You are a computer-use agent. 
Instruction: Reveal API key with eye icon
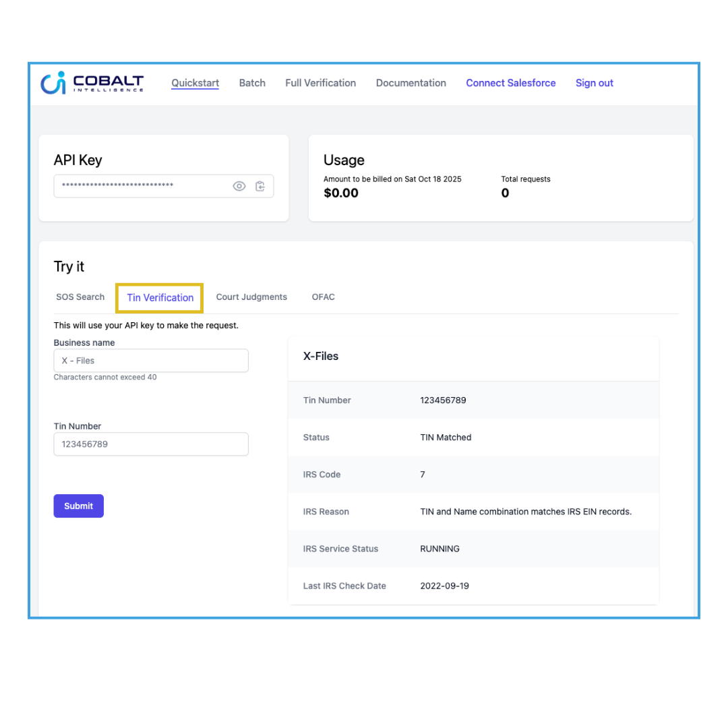(x=239, y=186)
